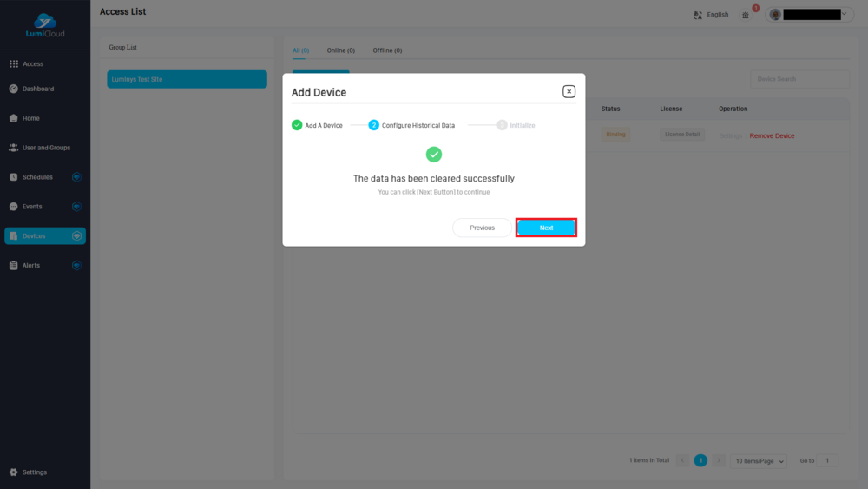Click the language translate icon
The width and height of the screenshot is (868, 489).
tap(698, 15)
